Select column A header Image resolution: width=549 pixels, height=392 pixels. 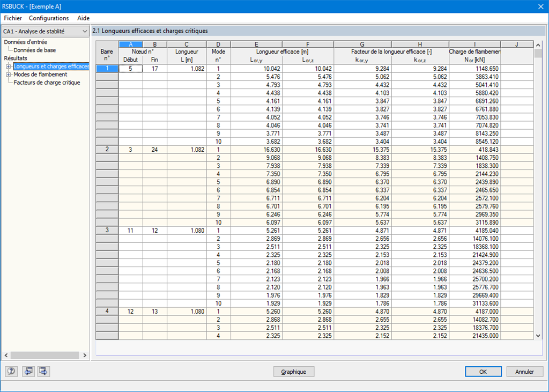pyautogui.click(x=131, y=44)
